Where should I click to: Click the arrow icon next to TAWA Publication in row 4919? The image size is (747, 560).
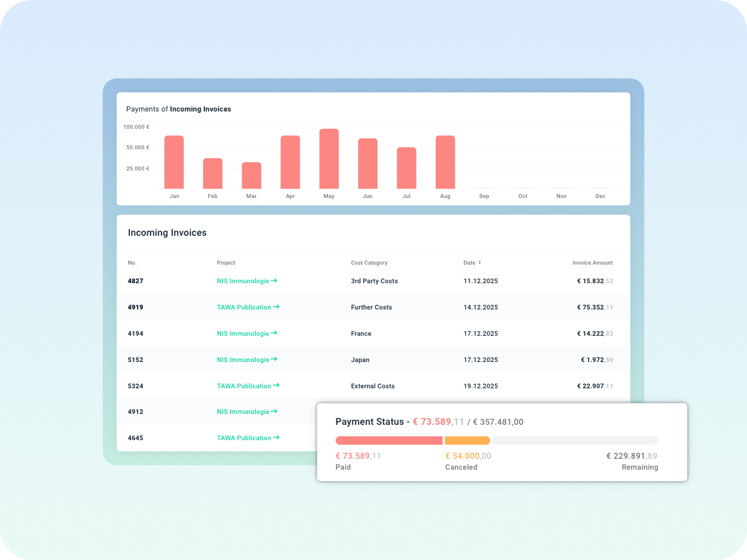(277, 307)
